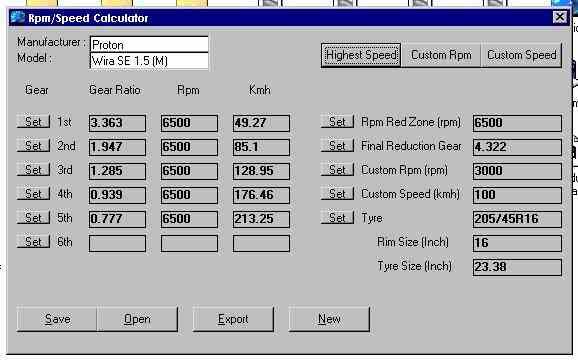Image resolution: width=578 pixels, height=360 pixels.
Task: Click the 3rd gear Rpm field
Action: click(189, 171)
